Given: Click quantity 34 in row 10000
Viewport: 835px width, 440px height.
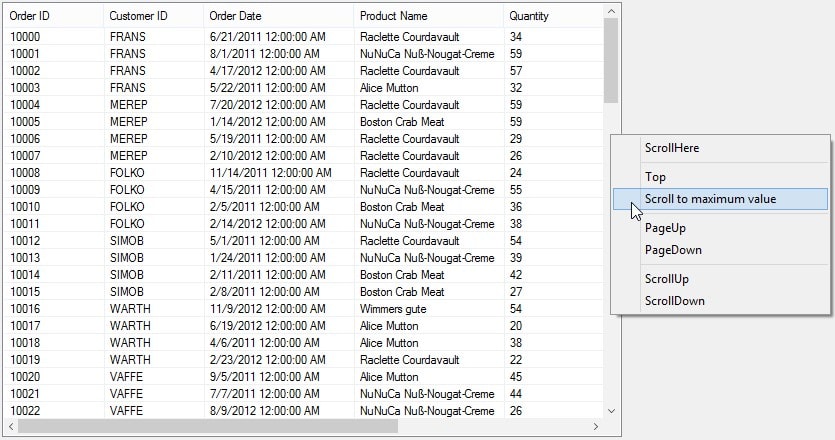Looking at the screenshot, I should click(x=554, y=37).
